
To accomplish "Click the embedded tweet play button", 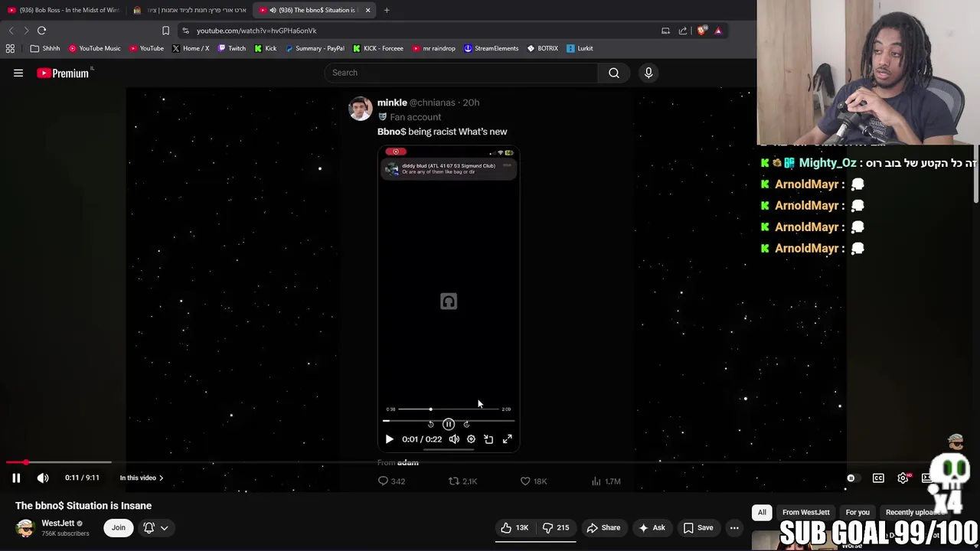I will click(389, 439).
